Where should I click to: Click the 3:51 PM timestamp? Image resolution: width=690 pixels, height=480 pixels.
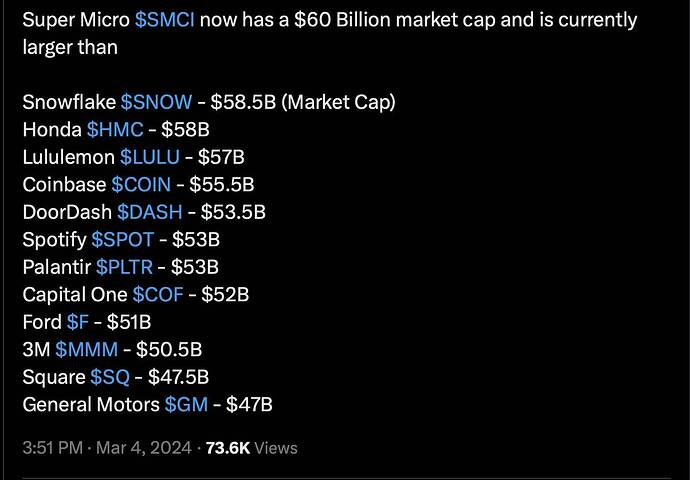[x=53, y=448]
